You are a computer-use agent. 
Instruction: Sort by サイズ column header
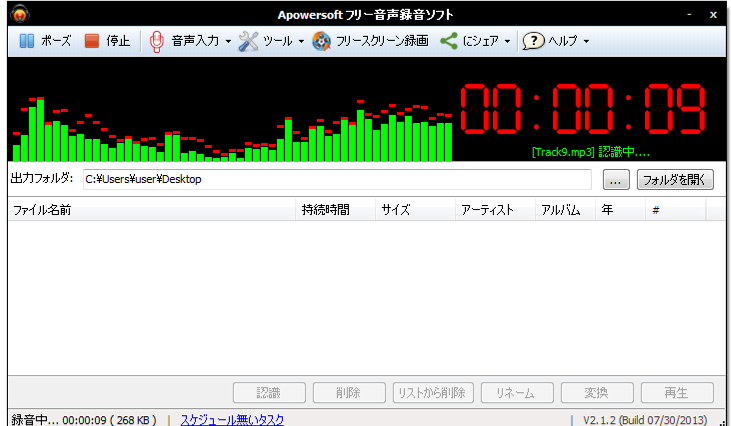tap(415, 210)
